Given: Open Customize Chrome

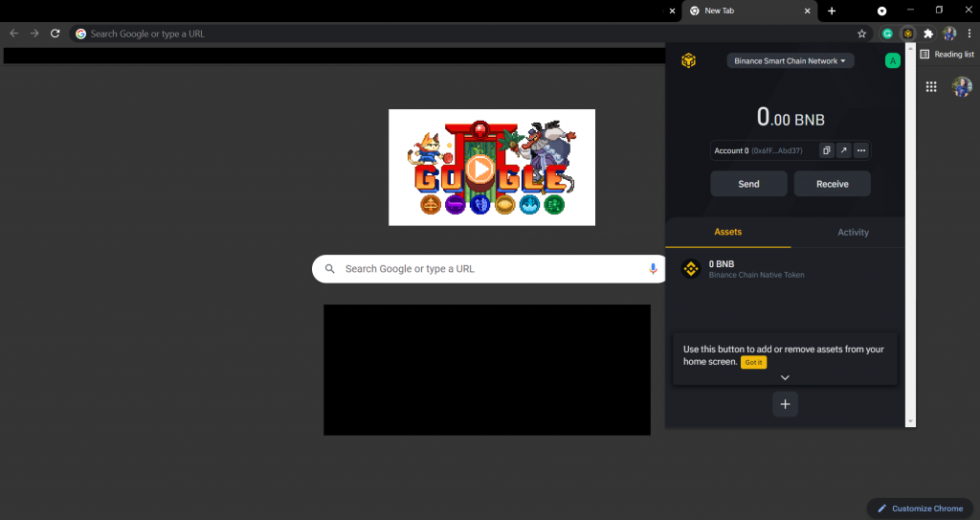Looking at the screenshot, I should [x=920, y=509].
